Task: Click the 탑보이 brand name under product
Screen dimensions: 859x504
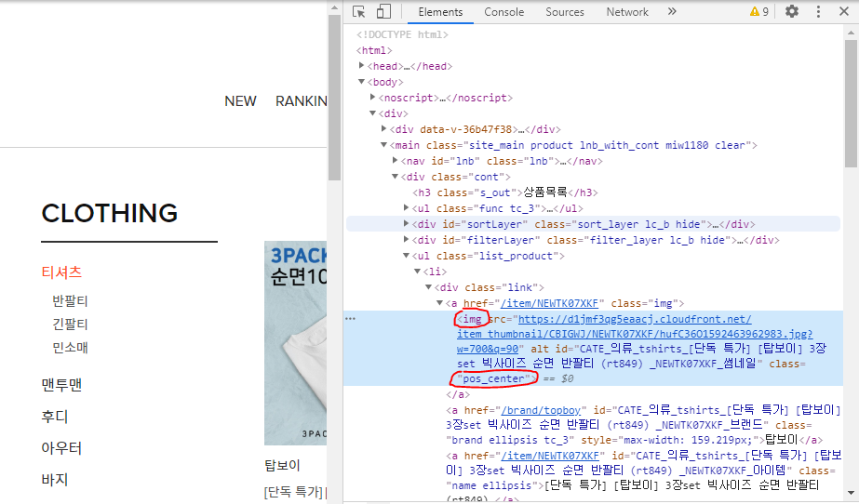Action: click(x=282, y=466)
